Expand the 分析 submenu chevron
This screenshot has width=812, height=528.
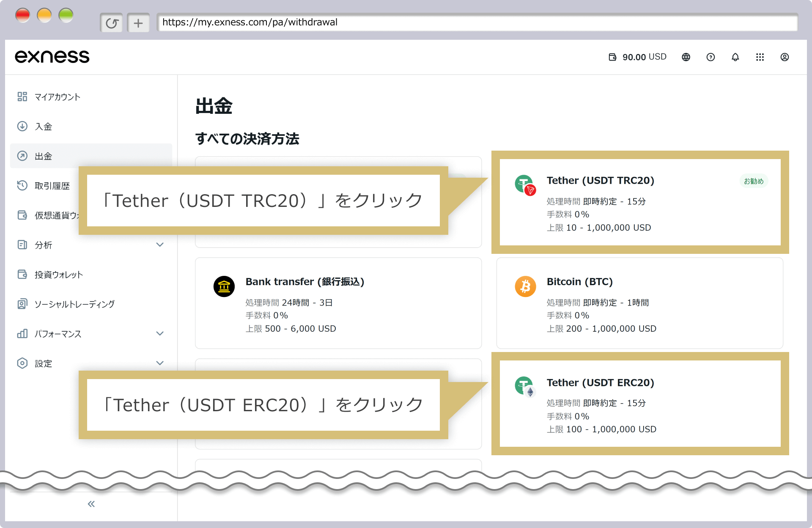(x=160, y=245)
